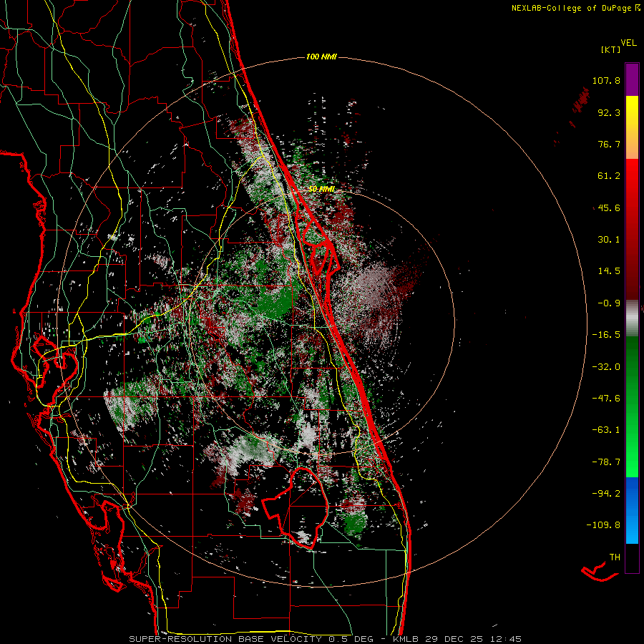This screenshot has width=644, height=644.
Task: Click the 100 NMI range ring label
Action: [x=321, y=57]
